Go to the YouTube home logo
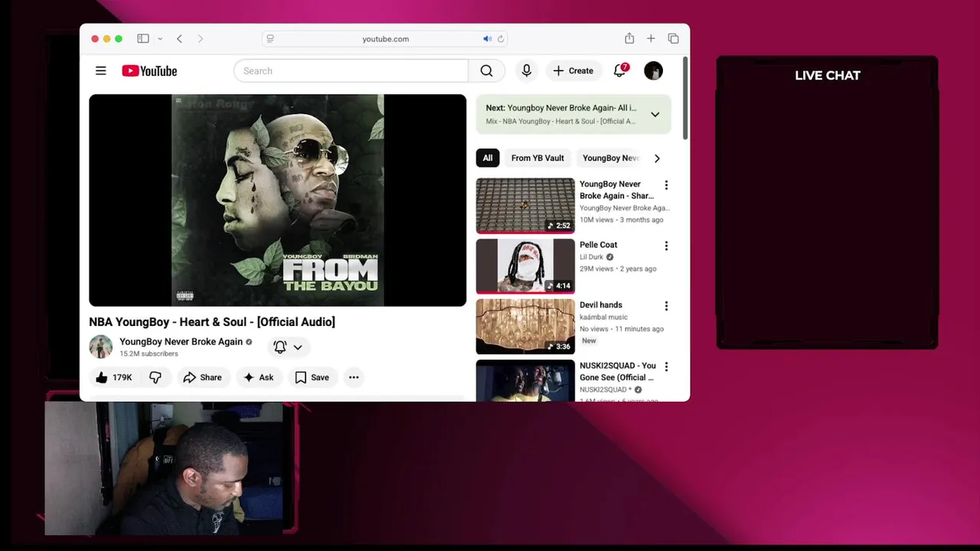 coord(149,71)
